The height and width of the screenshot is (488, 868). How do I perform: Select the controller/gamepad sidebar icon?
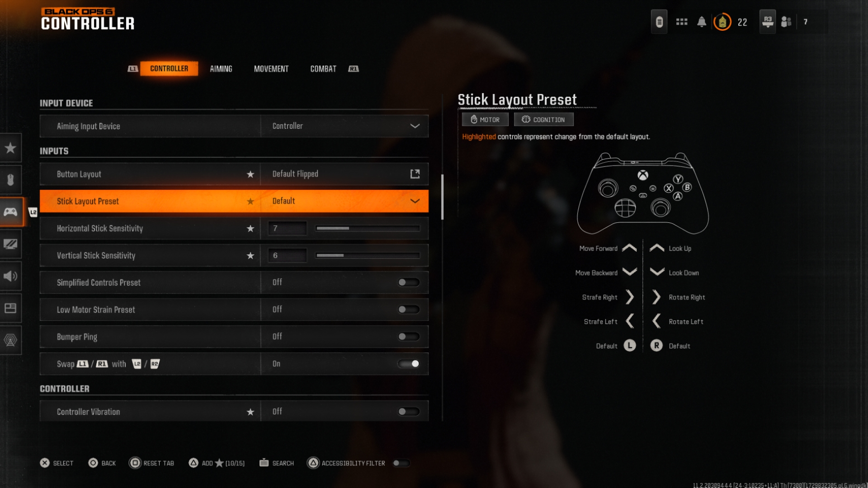click(x=10, y=212)
